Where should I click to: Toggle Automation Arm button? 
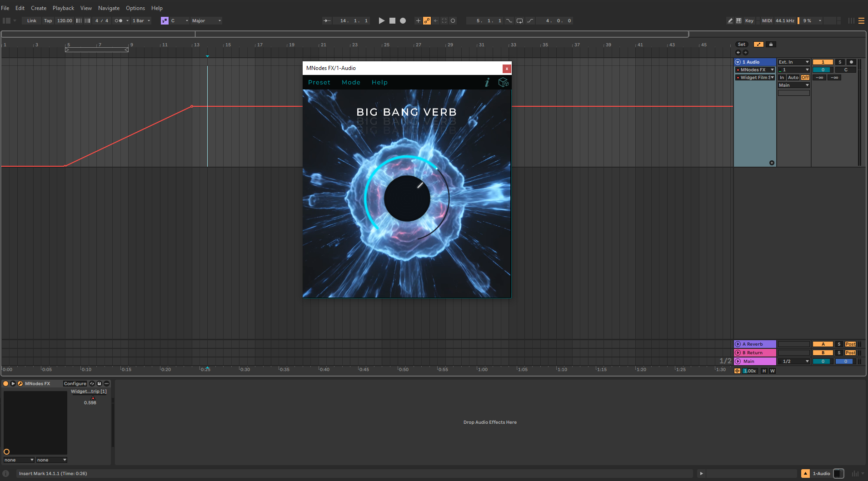click(x=427, y=21)
